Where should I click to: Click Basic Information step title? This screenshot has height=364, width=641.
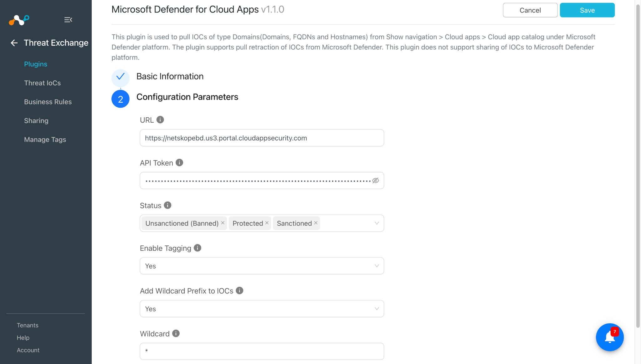coord(170,76)
